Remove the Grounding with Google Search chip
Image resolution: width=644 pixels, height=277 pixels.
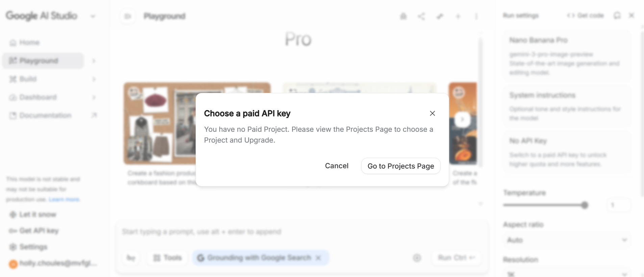click(x=318, y=257)
